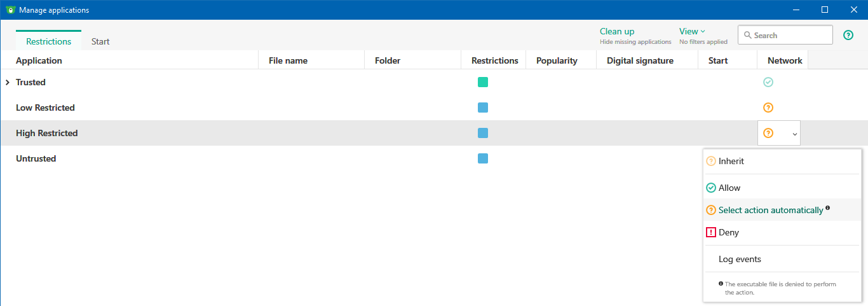Click the Trusted green restrictions square
The image size is (868, 306).
point(483,82)
